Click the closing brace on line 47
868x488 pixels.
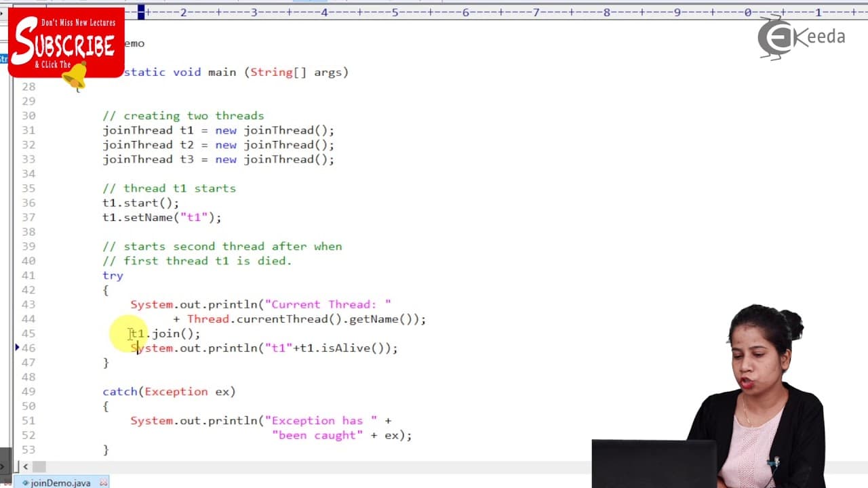(106, 363)
